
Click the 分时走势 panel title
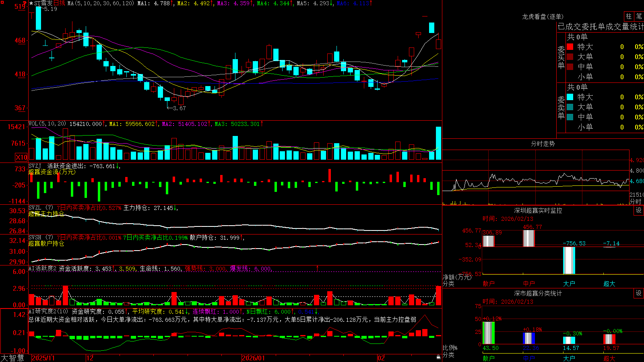[543, 144]
